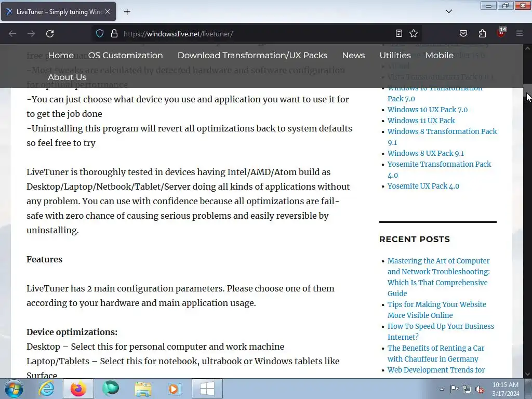Viewport: 532px width, 399px height.
Task: Click the Features heading text
Action: [45, 259]
